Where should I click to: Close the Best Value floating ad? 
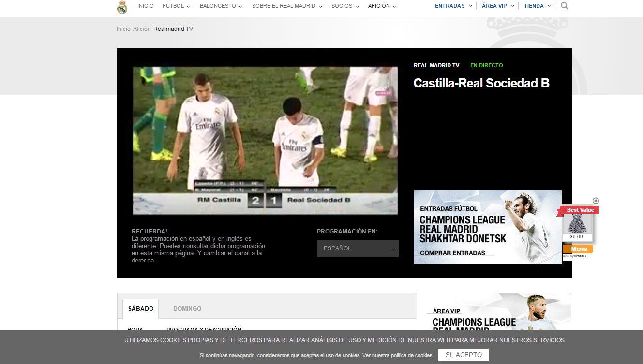(596, 201)
